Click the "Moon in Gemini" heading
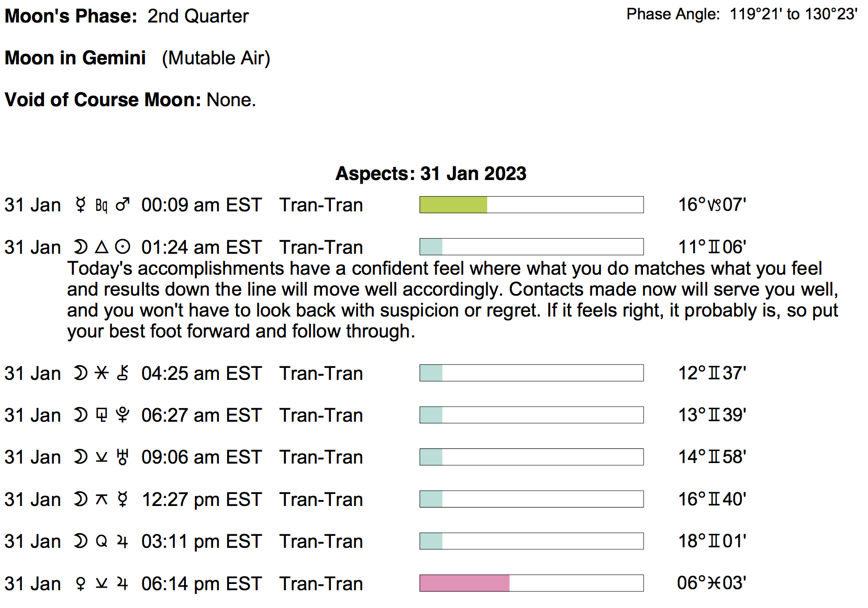 point(75,58)
